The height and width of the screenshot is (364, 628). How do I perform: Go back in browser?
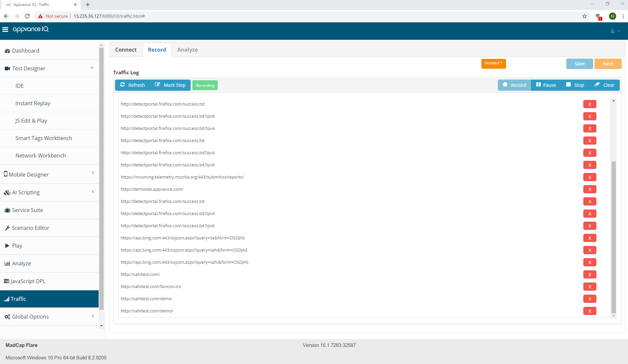(6, 16)
